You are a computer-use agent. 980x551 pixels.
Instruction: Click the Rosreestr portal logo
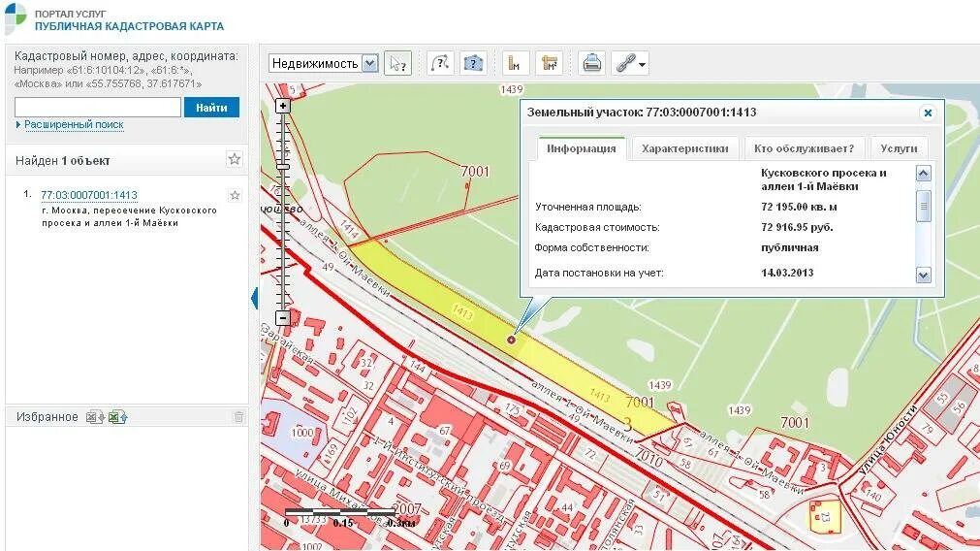15,18
